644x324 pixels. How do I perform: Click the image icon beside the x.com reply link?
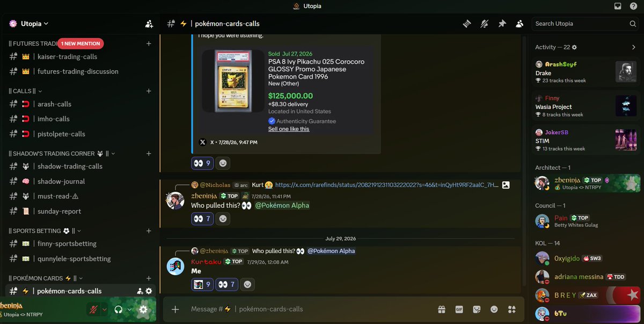[x=506, y=185]
